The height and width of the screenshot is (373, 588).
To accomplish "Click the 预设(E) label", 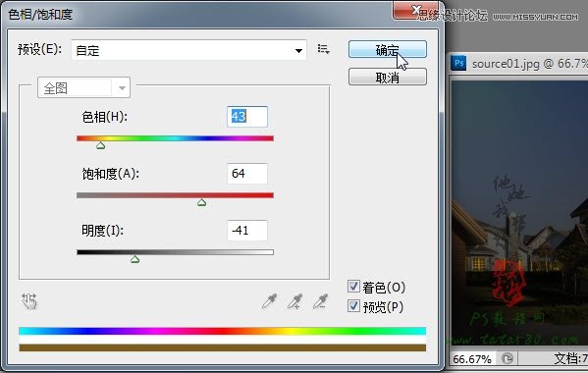I will coord(39,49).
